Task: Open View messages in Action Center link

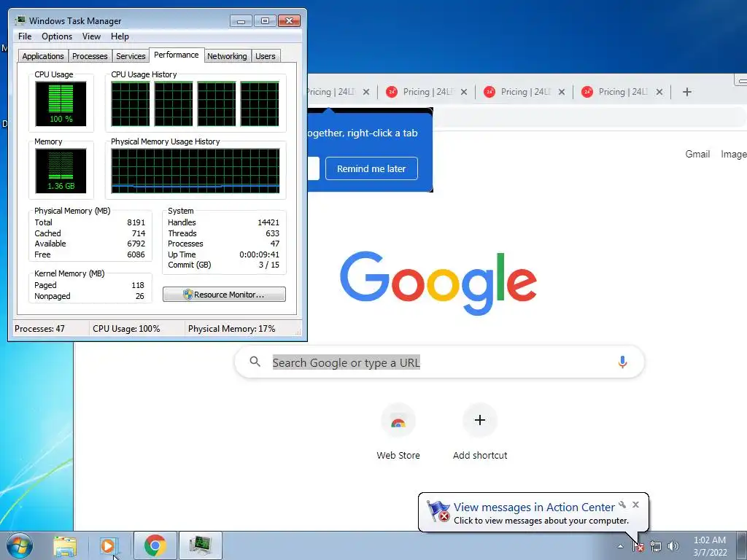Action: click(x=534, y=507)
